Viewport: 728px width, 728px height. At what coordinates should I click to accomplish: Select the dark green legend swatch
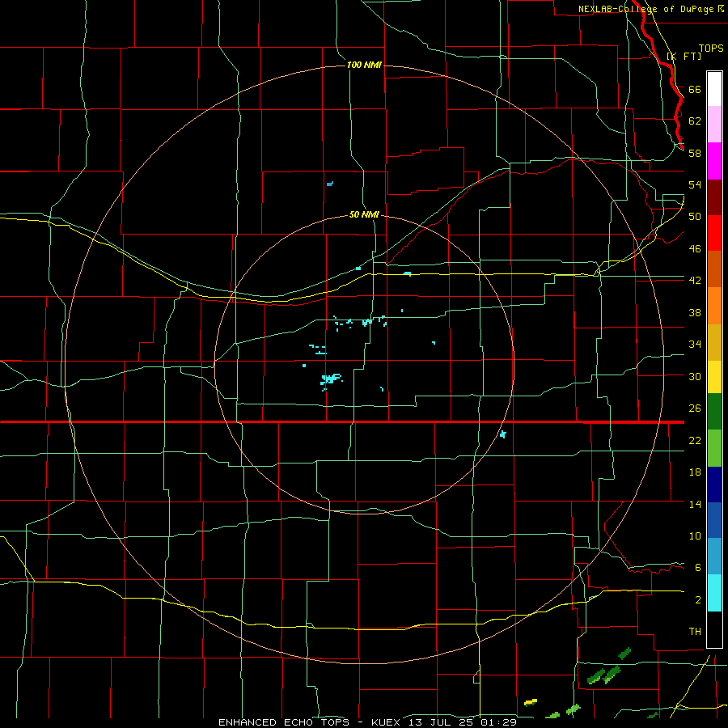click(714, 412)
